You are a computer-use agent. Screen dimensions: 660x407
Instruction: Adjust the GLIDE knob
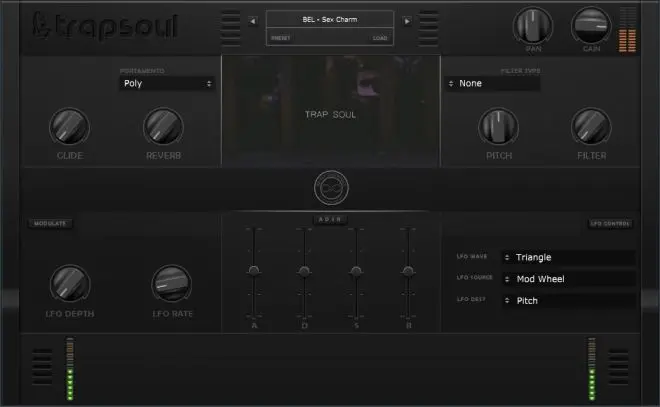[x=69, y=127]
